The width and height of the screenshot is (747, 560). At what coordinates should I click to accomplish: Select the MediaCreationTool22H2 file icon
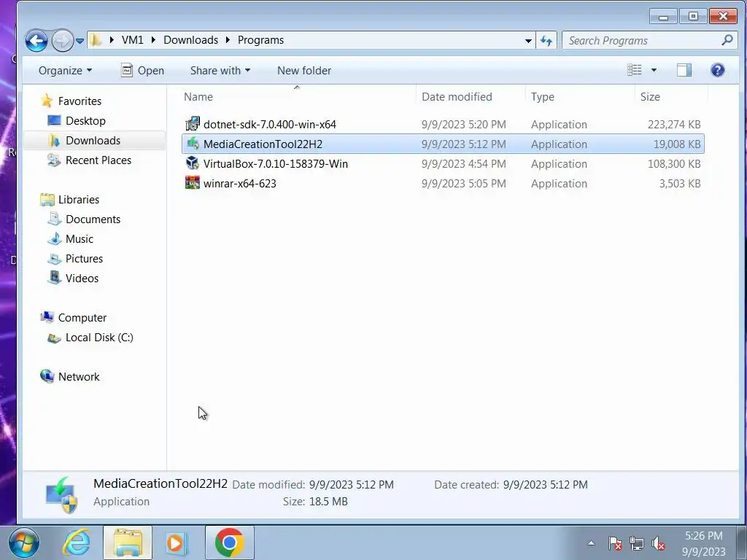pos(193,144)
